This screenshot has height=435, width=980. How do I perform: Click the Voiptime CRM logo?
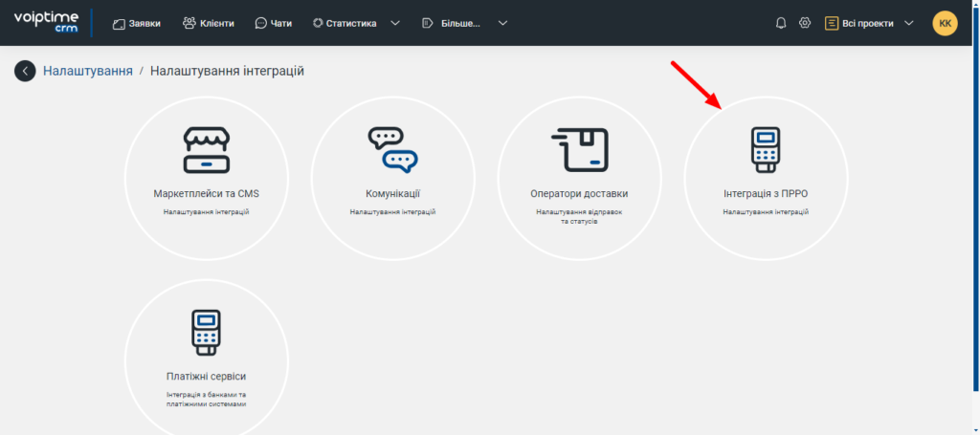[x=46, y=23]
